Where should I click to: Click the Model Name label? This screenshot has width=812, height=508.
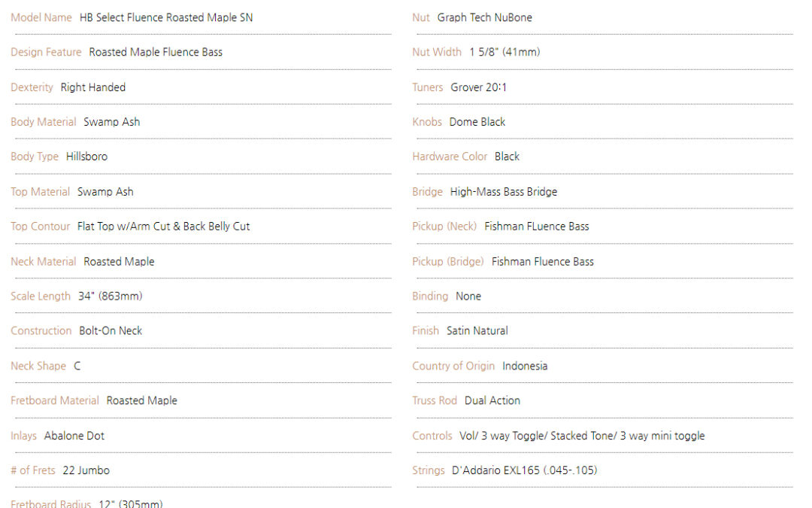[41, 17]
